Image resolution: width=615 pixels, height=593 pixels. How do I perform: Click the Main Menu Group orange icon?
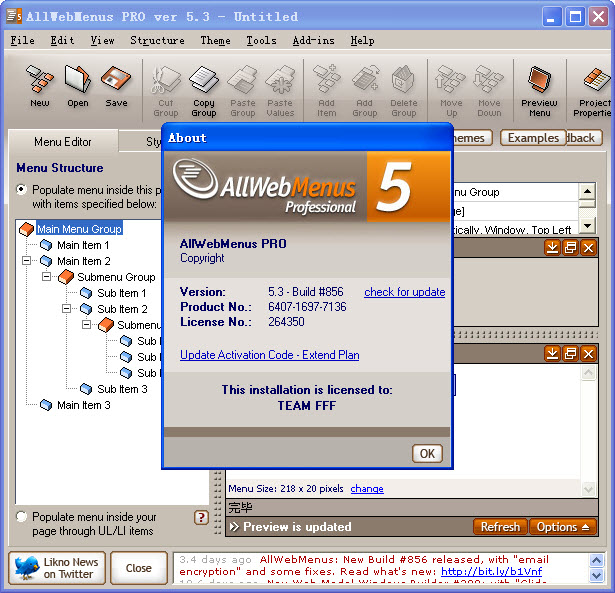coord(26,229)
